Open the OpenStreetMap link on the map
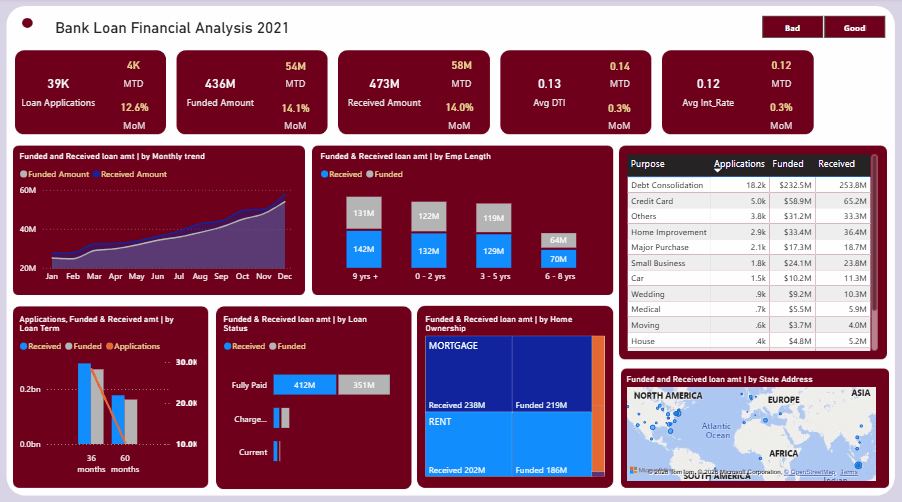 coord(810,471)
